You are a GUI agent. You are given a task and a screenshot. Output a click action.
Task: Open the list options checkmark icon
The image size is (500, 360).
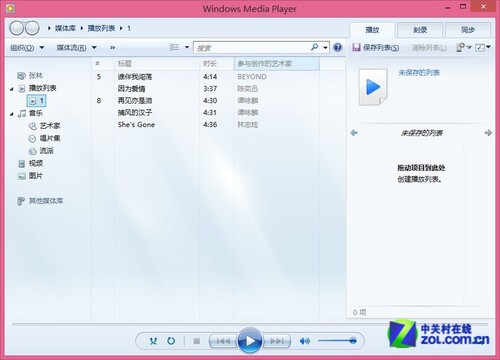pos(480,47)
